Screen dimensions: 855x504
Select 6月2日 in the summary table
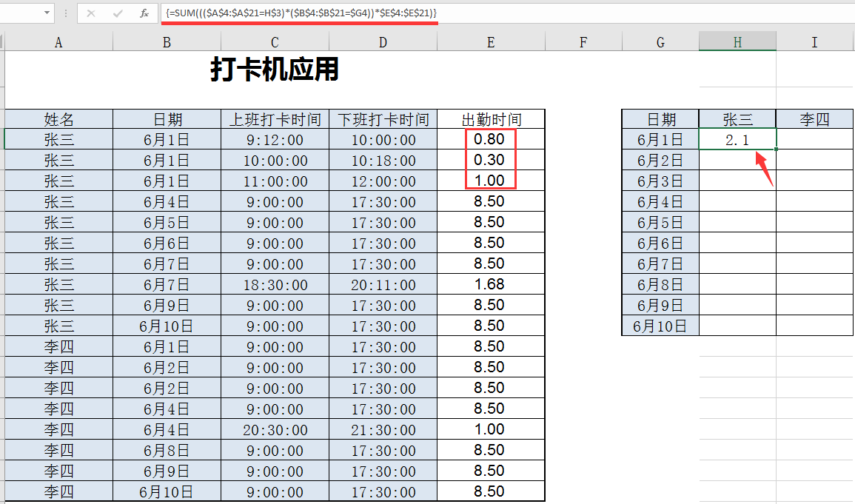point(660,160)
